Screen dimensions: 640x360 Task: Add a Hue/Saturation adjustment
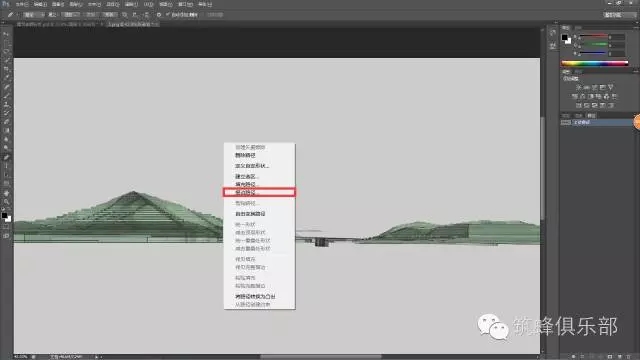pos(575,96)
